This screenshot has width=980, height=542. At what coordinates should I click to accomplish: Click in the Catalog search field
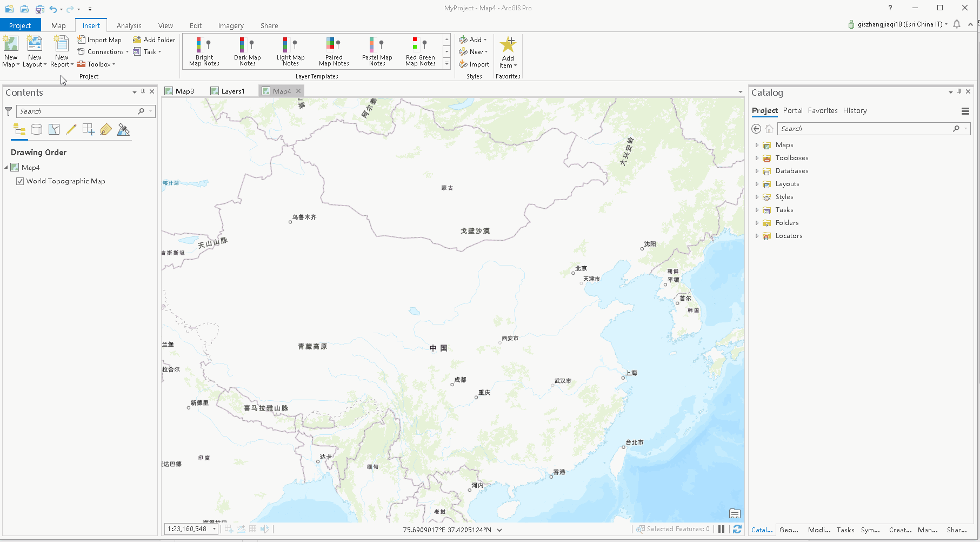pos(865,128)
